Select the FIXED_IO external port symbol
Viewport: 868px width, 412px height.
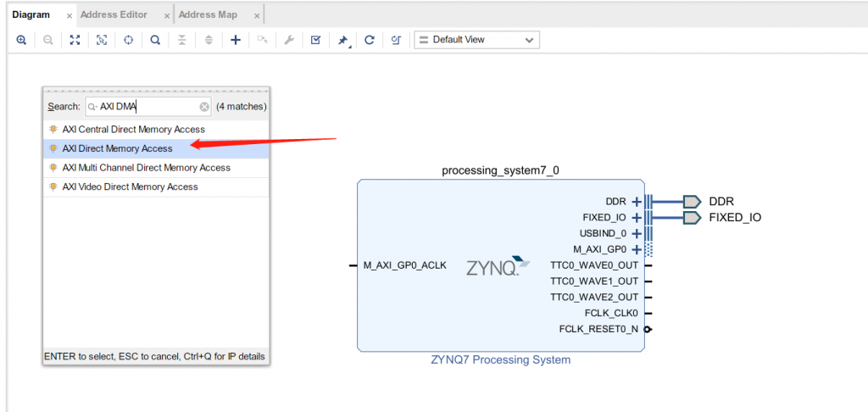pos(693,218)
